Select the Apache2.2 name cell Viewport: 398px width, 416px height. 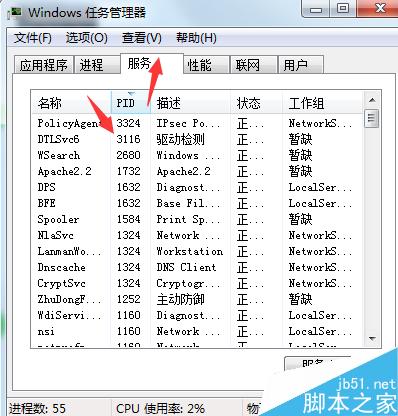(x=64, y=171)
